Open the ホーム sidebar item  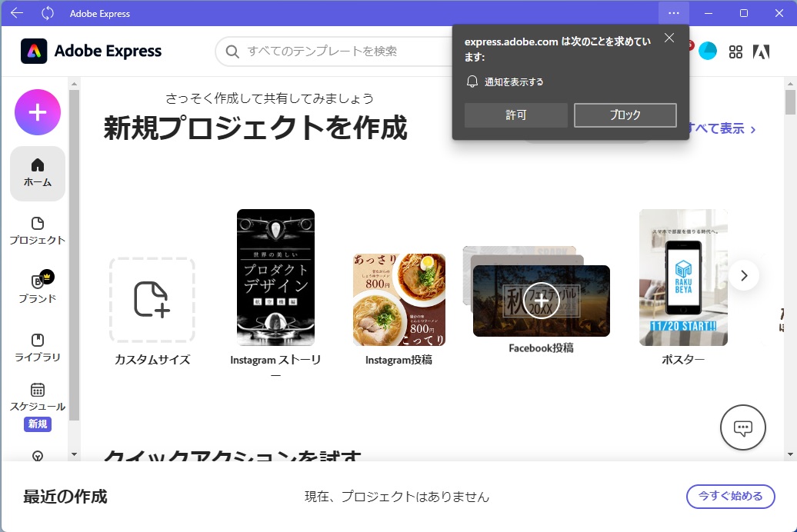tap(38, 173)
